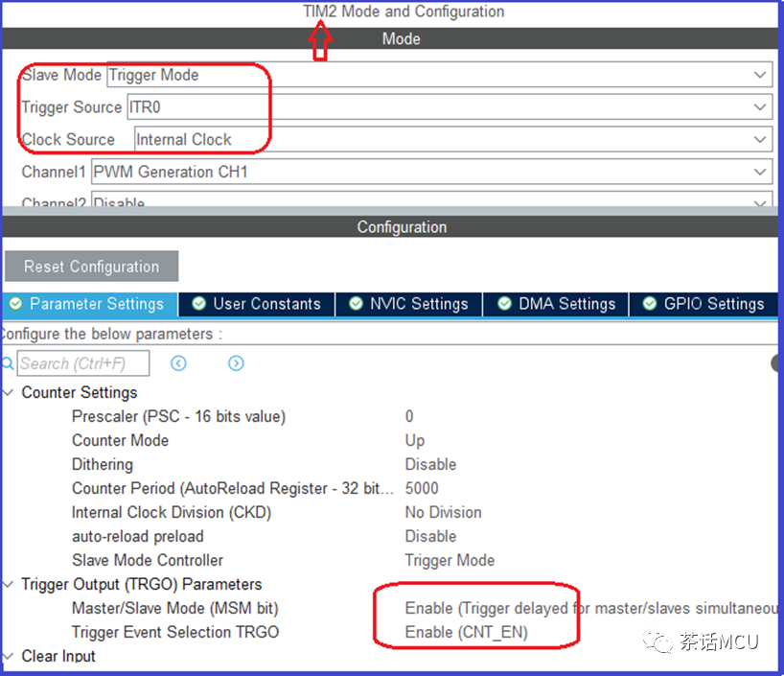Open the Clock Source dropdown
This screenshot has height=676, width=784.
(x=453, y=139)
